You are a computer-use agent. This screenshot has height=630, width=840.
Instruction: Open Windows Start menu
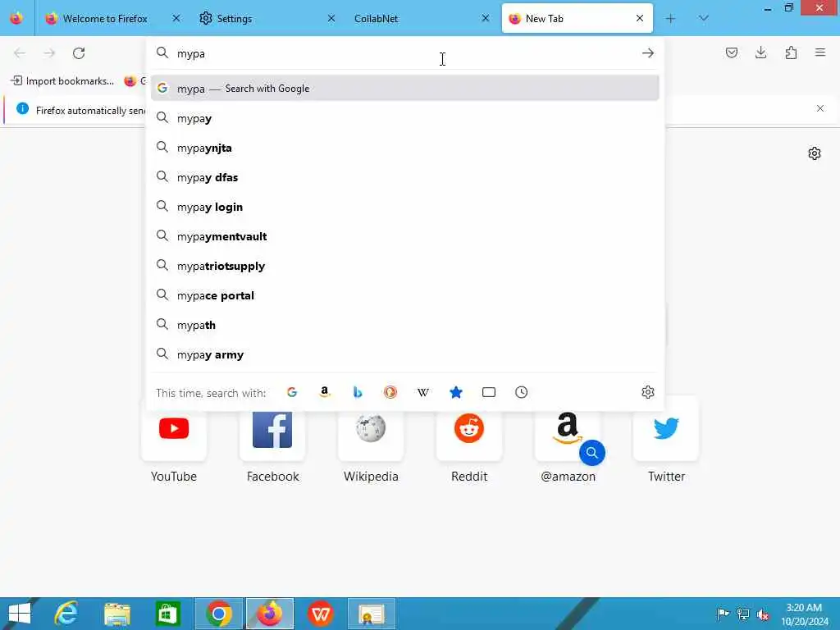pyautogui.click(x=20, y=614)
